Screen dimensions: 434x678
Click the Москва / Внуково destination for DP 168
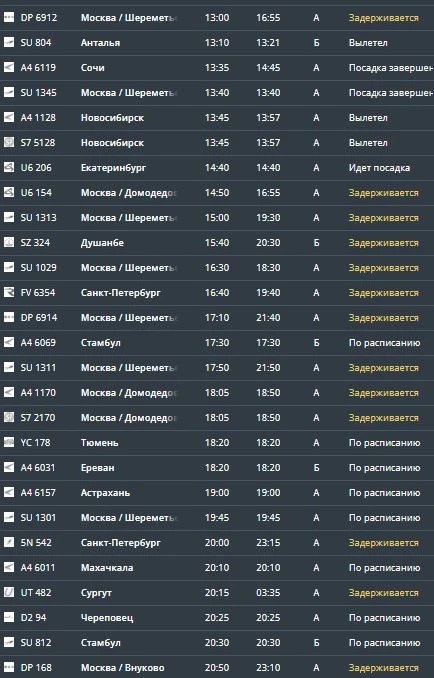tap(122, 668)
